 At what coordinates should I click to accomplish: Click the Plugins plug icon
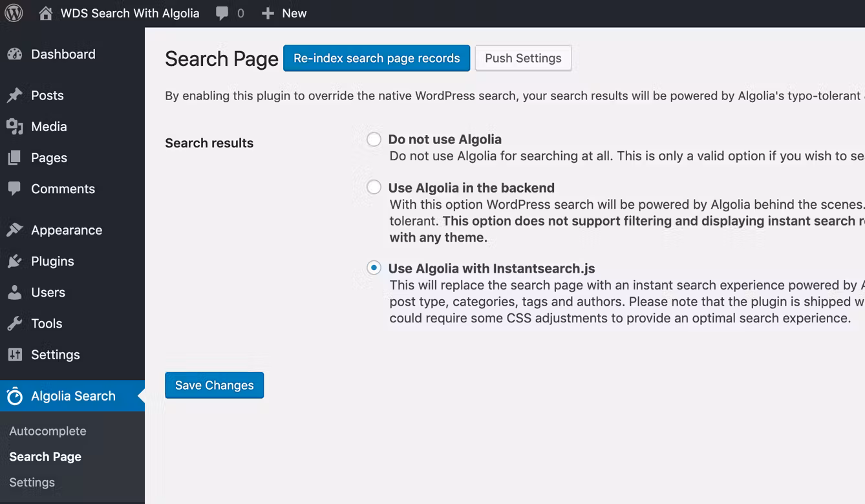(15, 261)
